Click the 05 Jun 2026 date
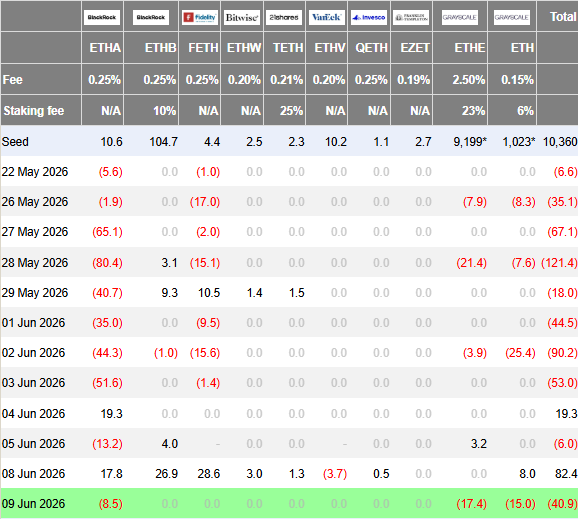The image size is (578, 519). 34,444
